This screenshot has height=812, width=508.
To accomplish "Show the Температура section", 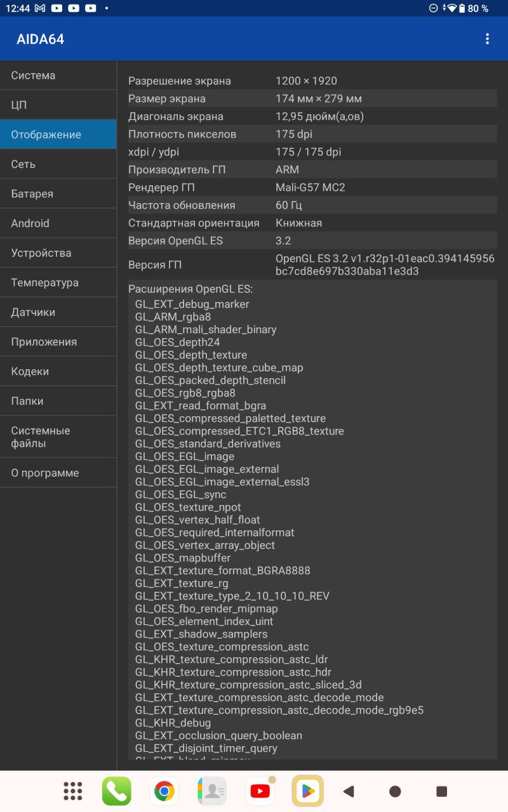I will (58, 283).
